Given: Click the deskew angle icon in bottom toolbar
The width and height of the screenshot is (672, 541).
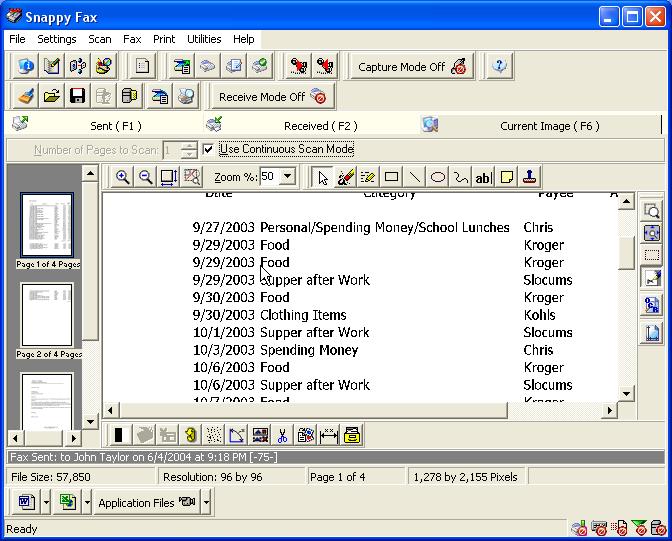Looking at the screenshot, I should (237, 436).
